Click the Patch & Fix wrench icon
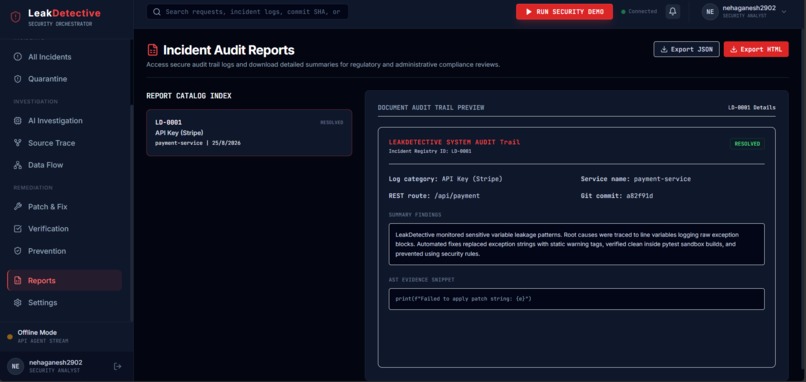This screenshot has width=806, height=382. tap(17, 207)
